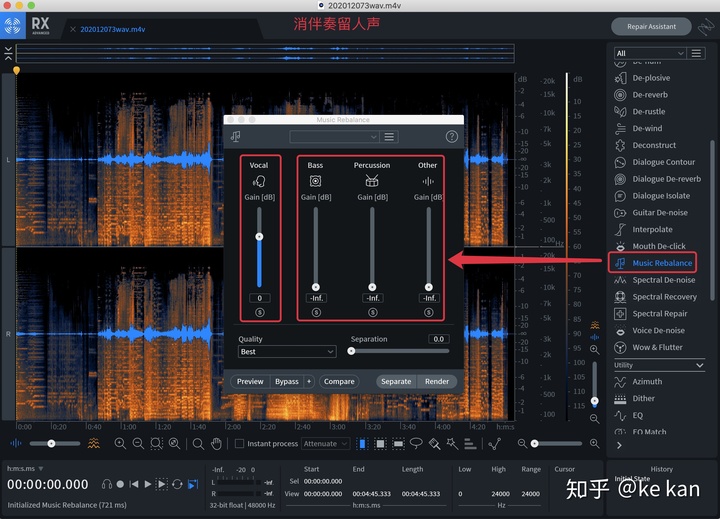This screenshot has width=720, height=519.
Task: Select the Music Rebalance module
Action: click(x=652, y=263)
